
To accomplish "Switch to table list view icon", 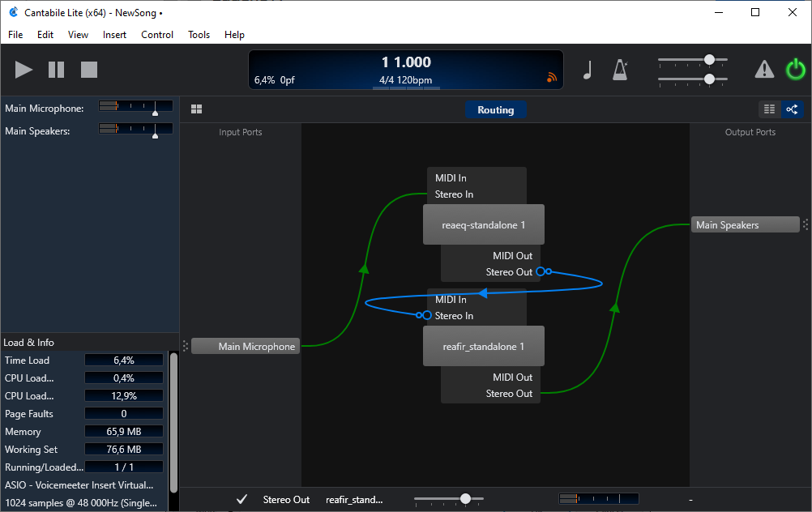I will tap(770, 109).
